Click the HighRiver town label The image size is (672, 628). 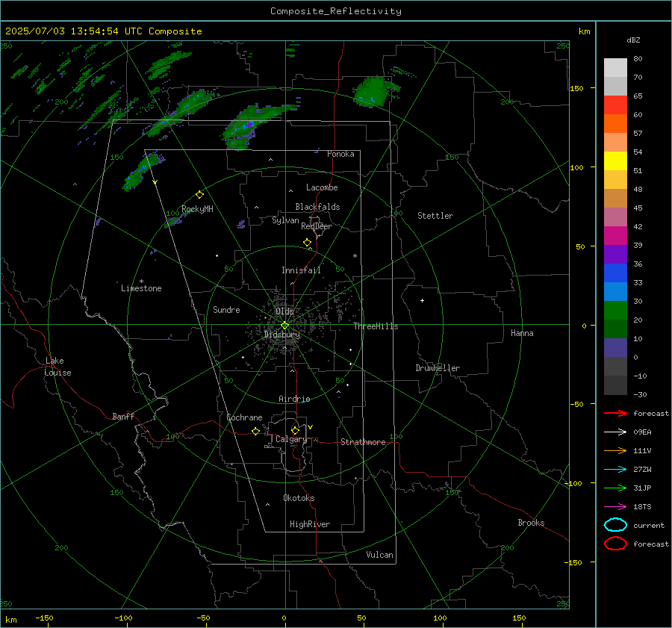tap(310, 524)
